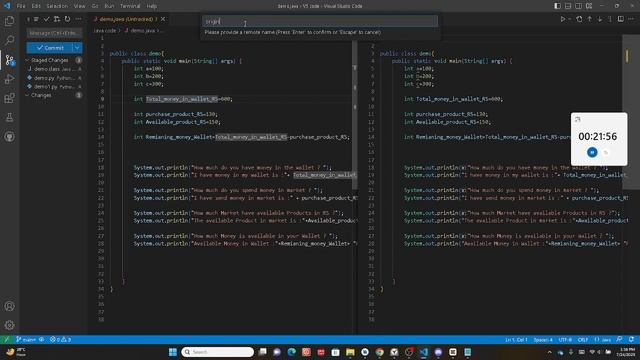Open the View menu
The width and height of the screenshot is (640, 360).
click(x=79, y=6)
